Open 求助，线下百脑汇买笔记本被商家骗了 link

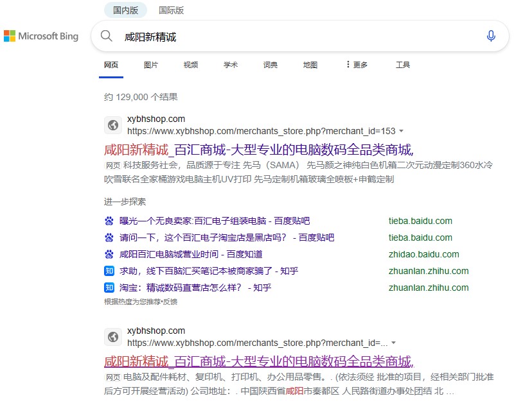pyautogui.click(x=209, y=271)
